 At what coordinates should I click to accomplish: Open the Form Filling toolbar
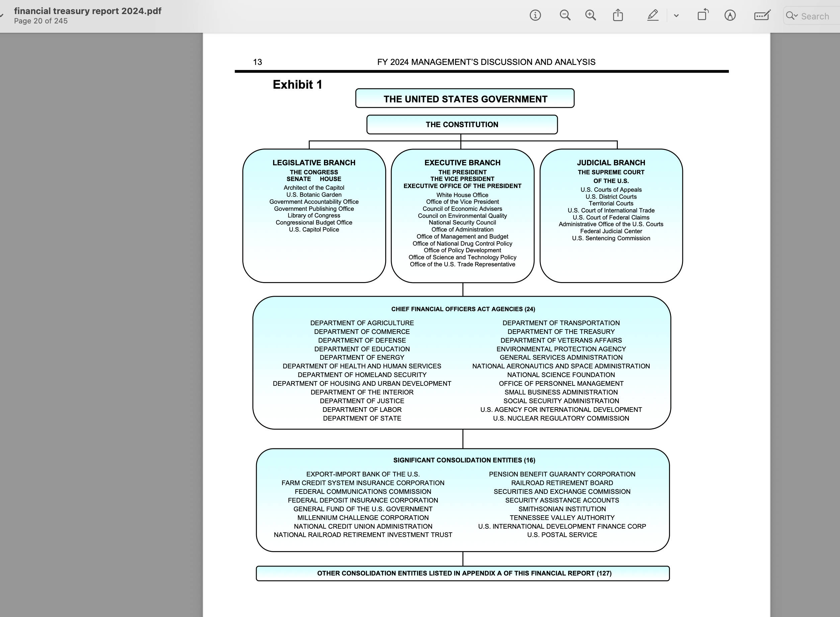pos(762,15)
